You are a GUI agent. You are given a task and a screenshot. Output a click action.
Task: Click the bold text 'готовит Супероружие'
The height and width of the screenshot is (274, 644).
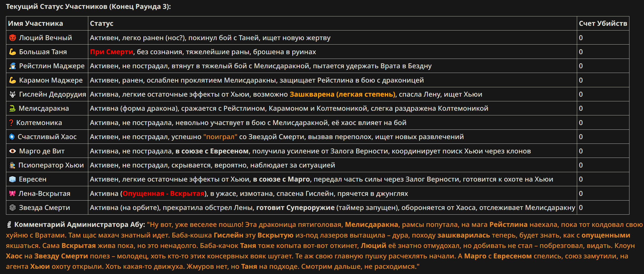[x=295, y=208]
